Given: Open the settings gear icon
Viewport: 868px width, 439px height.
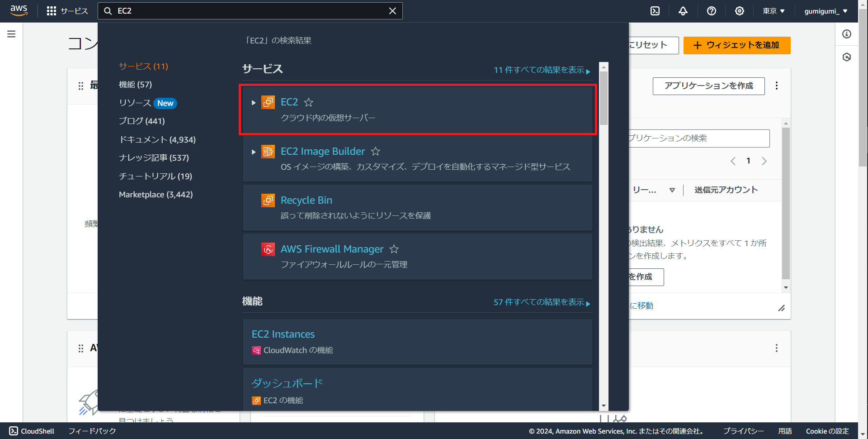Looking at the screenshot, I should 740,11.
